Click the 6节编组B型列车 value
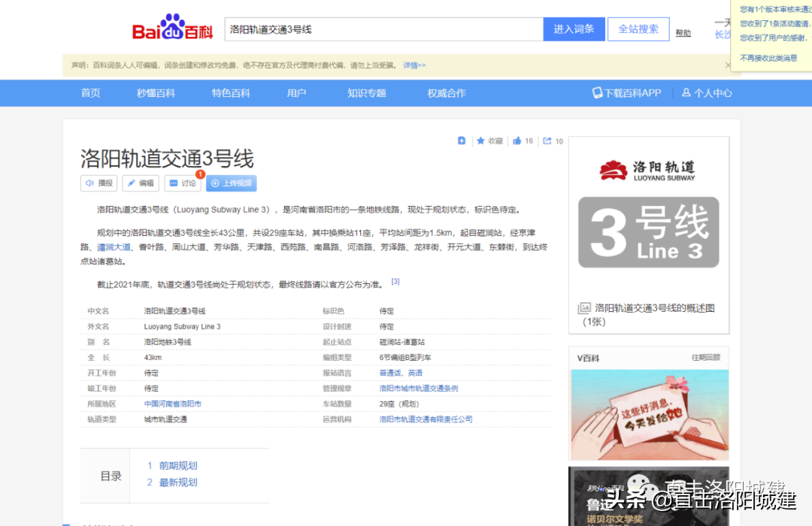 [x=405, y=357]
